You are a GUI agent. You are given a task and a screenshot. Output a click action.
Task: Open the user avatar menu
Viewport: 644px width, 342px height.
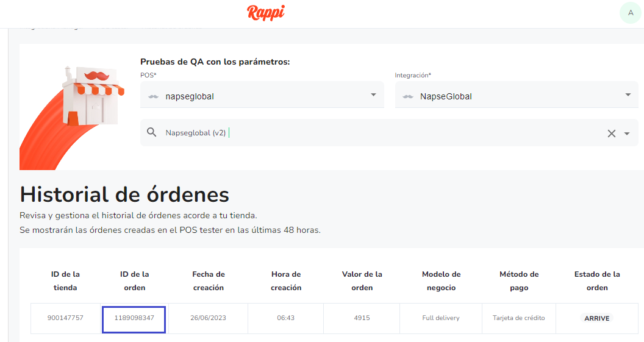pyautogui.click(x=631, y=13)
